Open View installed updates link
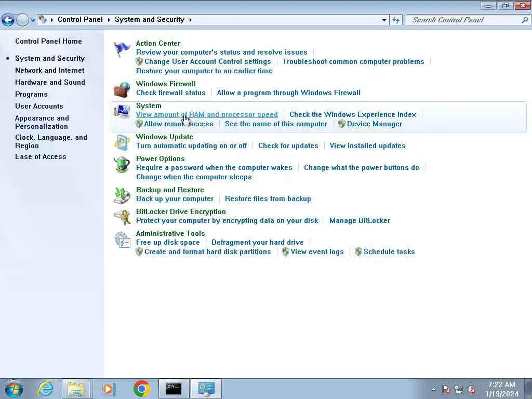The image size is (532, 399). point(367,145)
